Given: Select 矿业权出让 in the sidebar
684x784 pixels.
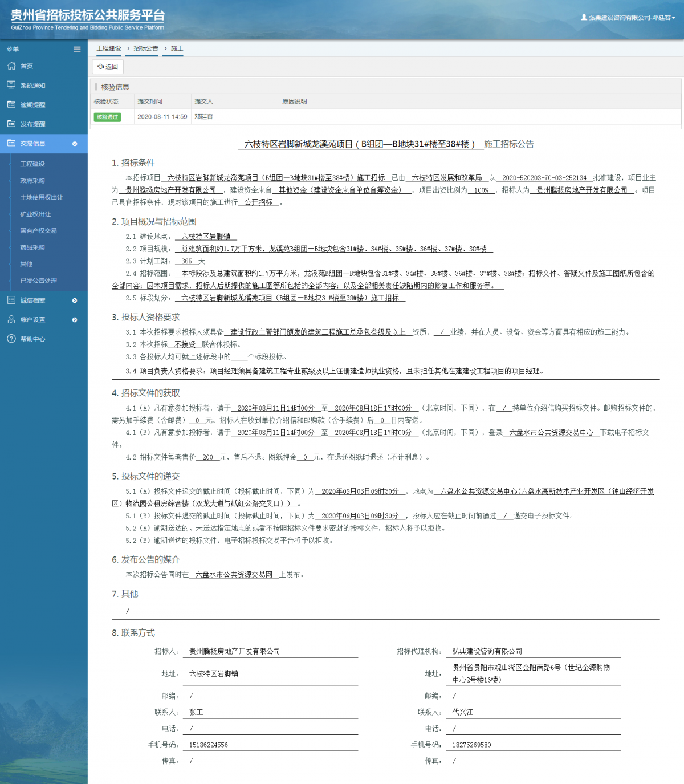Looking at the screenshot, I should (34, 214).
